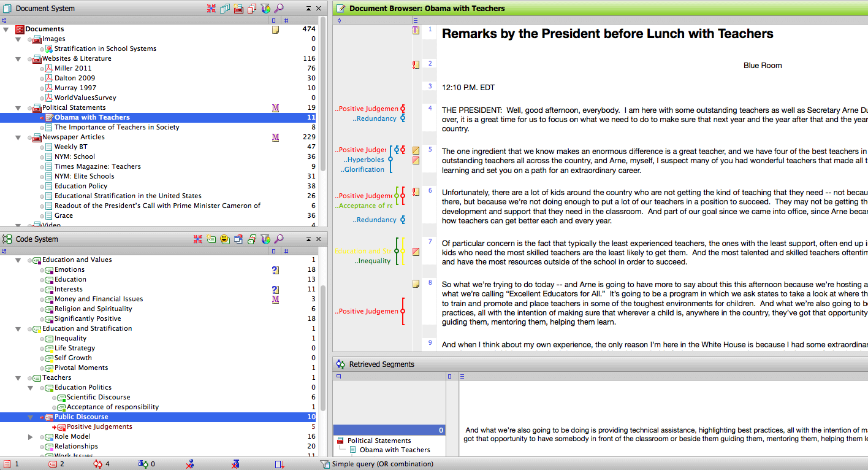Click the blue page with red arrow status icon

tap(280, 464)
